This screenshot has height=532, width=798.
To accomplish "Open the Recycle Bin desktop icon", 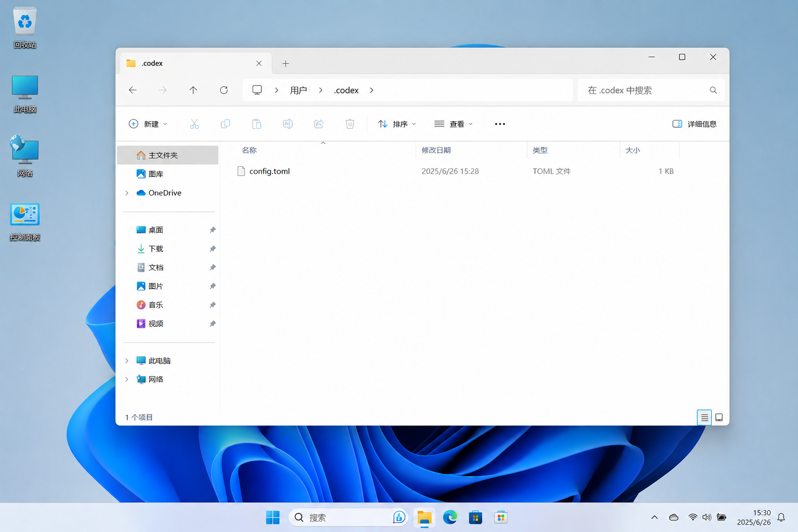I will 25,28.
